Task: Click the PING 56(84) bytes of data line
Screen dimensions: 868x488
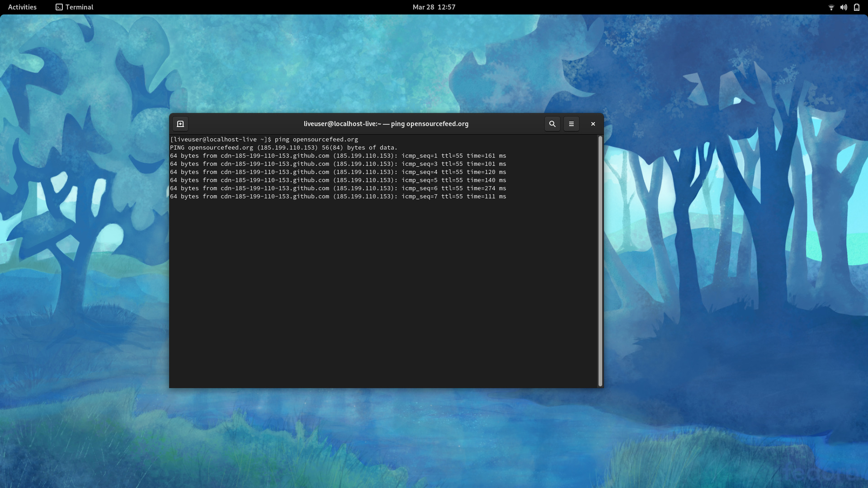Action: click(283, 148)
